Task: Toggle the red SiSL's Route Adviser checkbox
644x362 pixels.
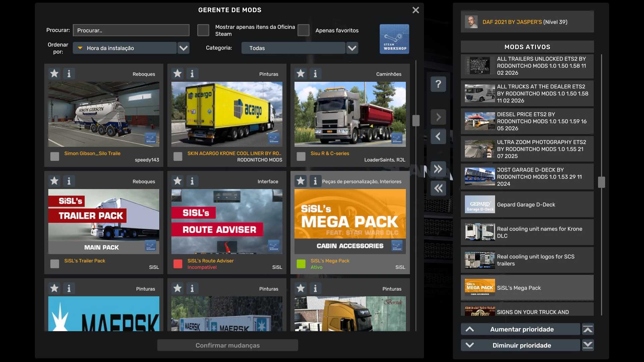Action: click(x=178, y=264)
